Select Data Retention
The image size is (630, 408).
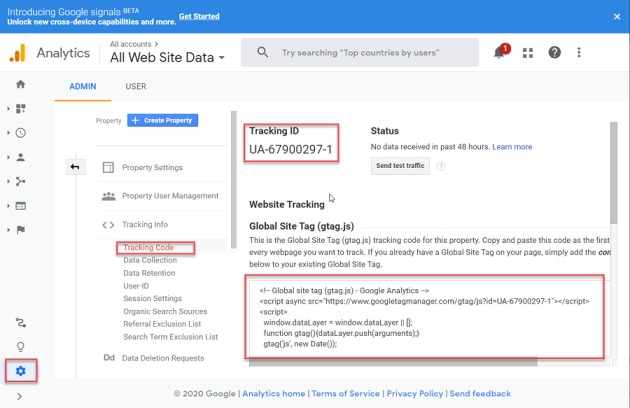[x=149, y=273]
